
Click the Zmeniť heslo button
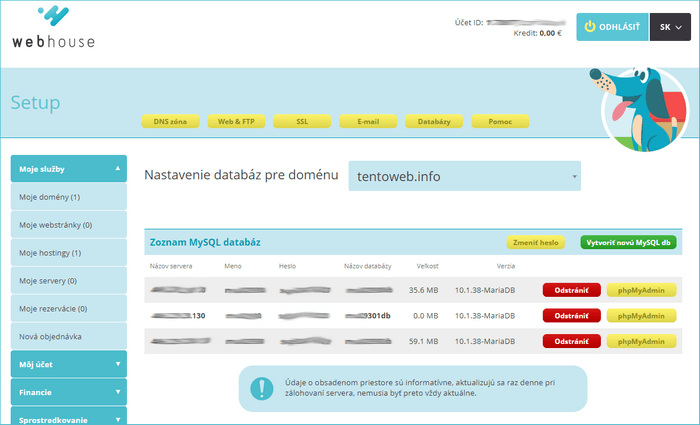[536, 242]
